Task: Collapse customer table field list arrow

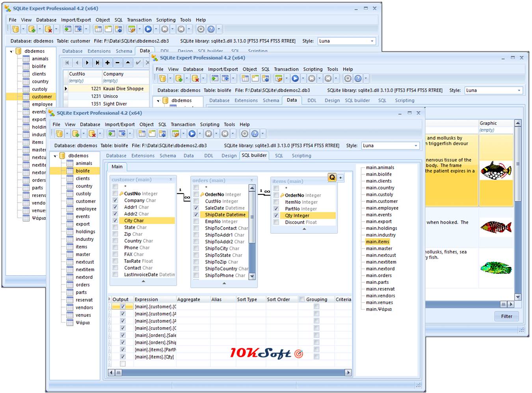Action: point(143,281)
